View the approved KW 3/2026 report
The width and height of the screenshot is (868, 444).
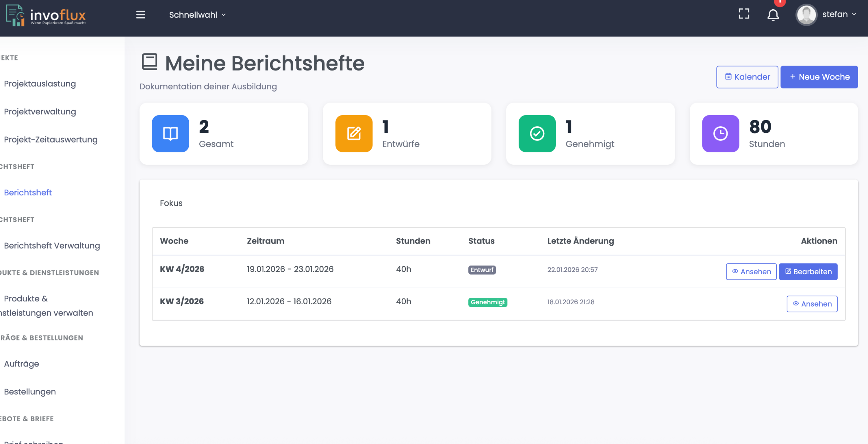pos(812,304)
